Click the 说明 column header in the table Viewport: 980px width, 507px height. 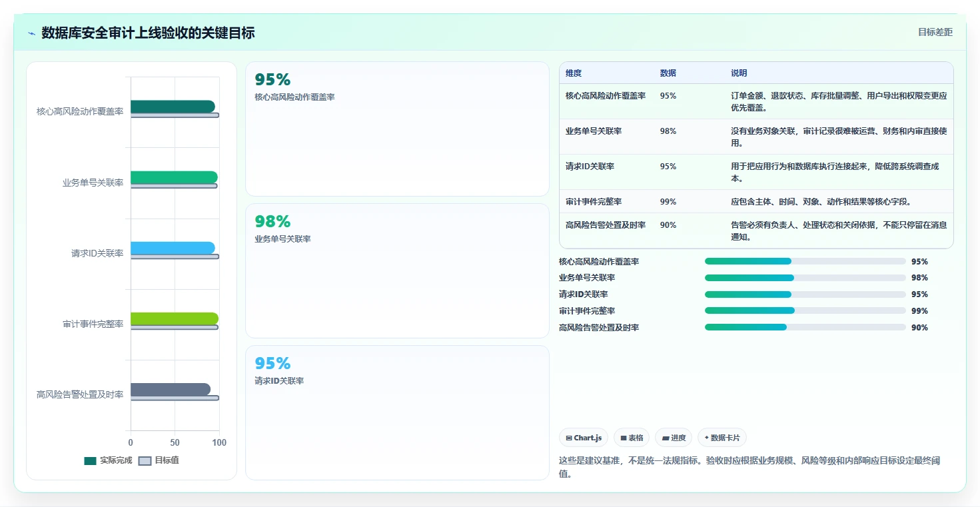tap(739, 73)
